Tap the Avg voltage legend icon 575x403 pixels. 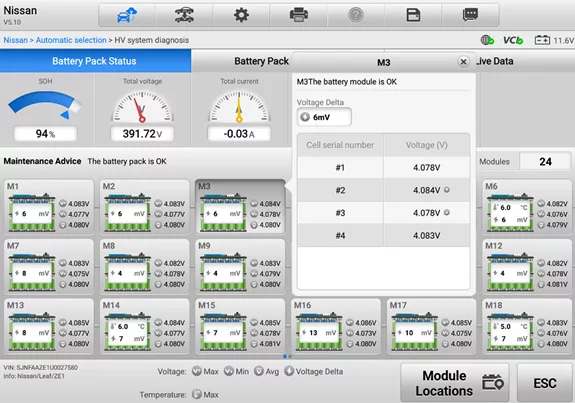[259, 371]
